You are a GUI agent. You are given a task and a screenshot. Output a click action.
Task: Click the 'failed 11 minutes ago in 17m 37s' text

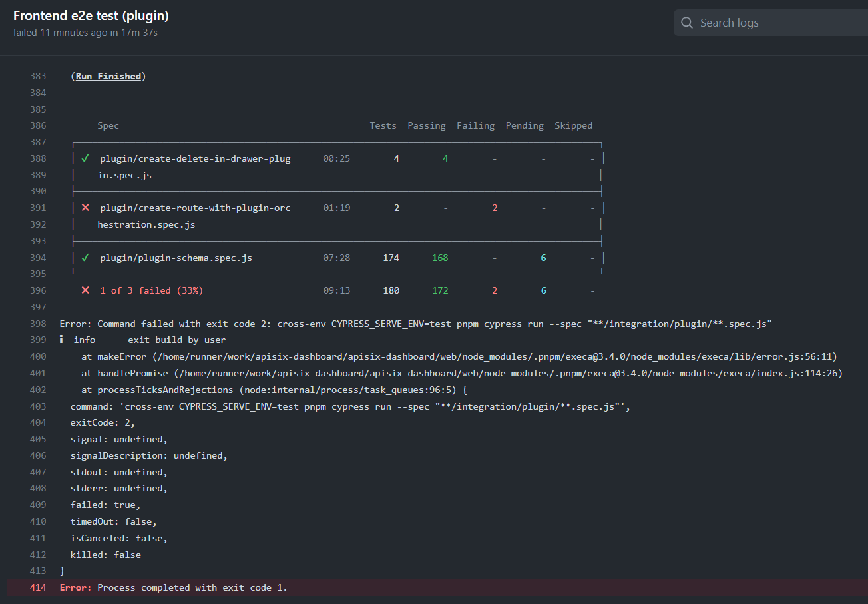point(85,32)
